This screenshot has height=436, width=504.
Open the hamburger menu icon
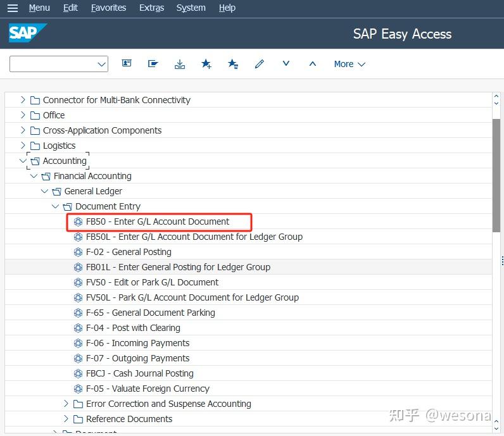coord(13,8)
